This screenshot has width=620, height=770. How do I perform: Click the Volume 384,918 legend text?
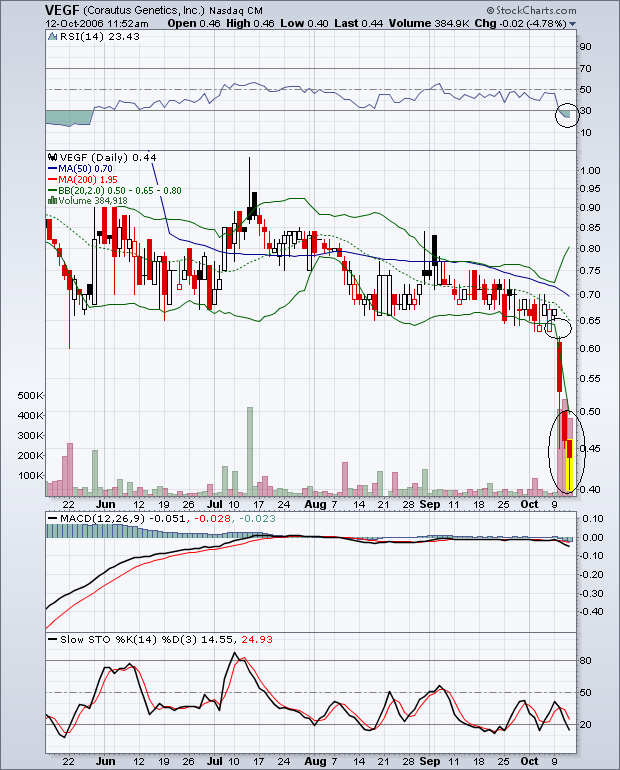tap(93, 200)
